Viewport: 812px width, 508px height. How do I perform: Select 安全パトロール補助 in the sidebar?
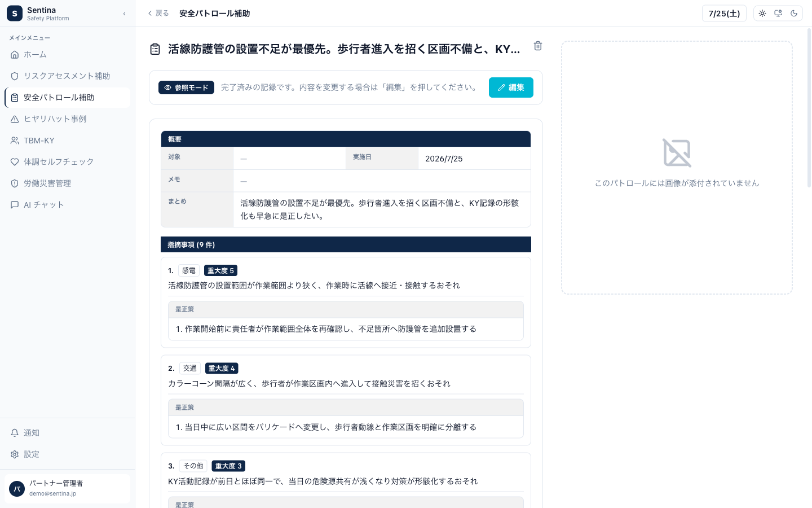67,98
